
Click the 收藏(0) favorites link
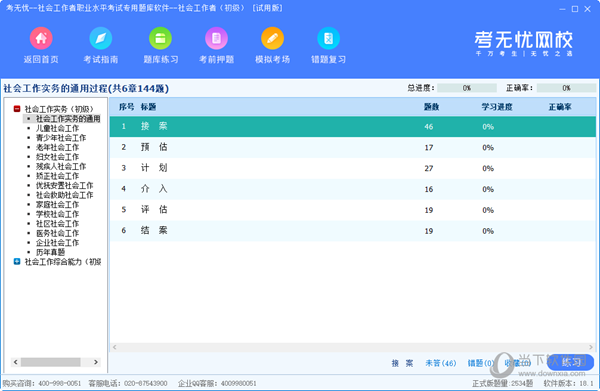517,363
